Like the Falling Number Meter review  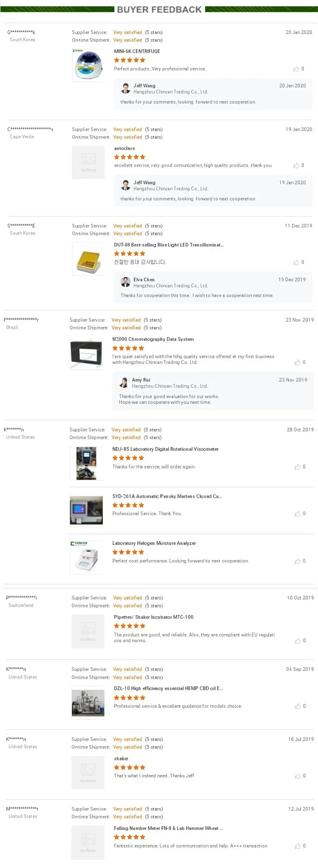click(298, 846)
